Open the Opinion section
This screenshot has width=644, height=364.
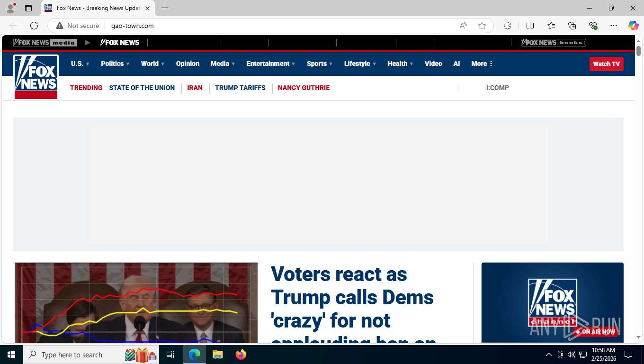[188, 64]
